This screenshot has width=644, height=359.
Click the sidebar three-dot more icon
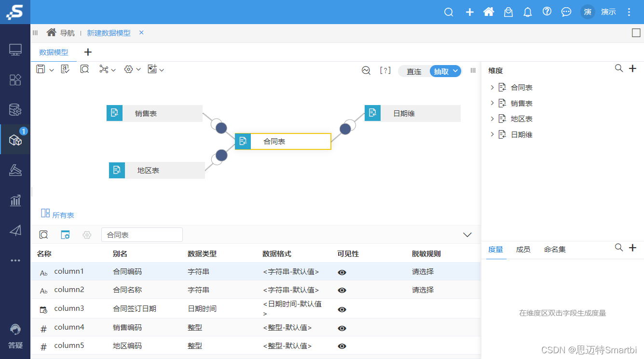pyautogui.click(x=15, y=261)
